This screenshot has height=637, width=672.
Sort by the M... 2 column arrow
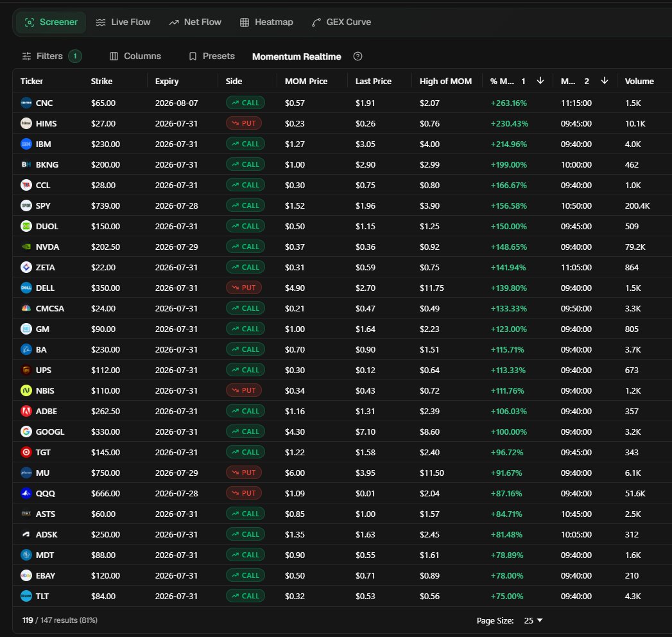click(604, 81)
